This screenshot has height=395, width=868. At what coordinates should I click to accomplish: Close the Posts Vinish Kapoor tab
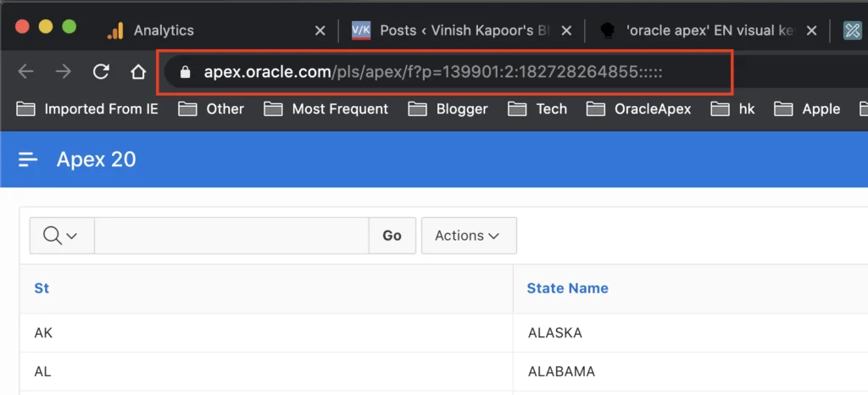click(565, 31)
